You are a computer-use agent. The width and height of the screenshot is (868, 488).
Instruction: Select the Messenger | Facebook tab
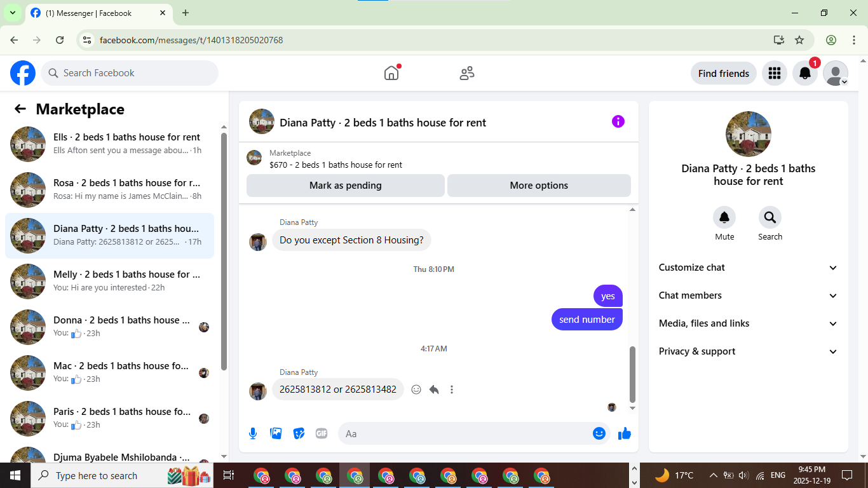click(98, 13)
